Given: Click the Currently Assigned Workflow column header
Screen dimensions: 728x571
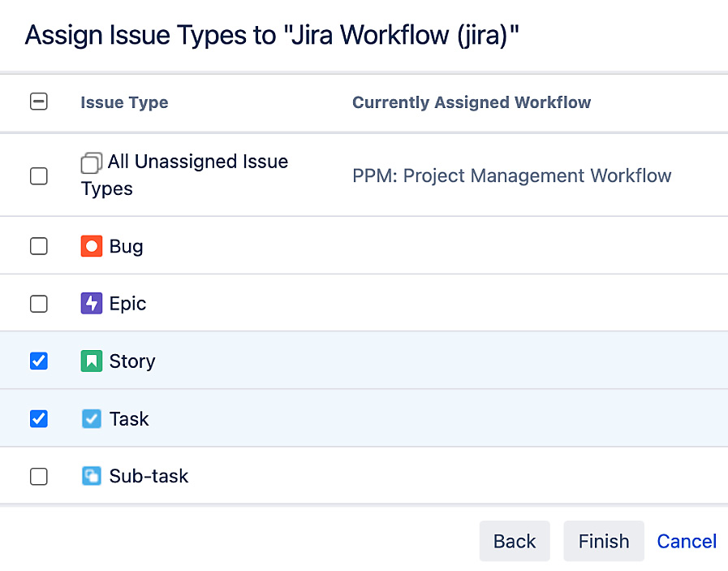Looking at the screenshot, I should point(472,102).
